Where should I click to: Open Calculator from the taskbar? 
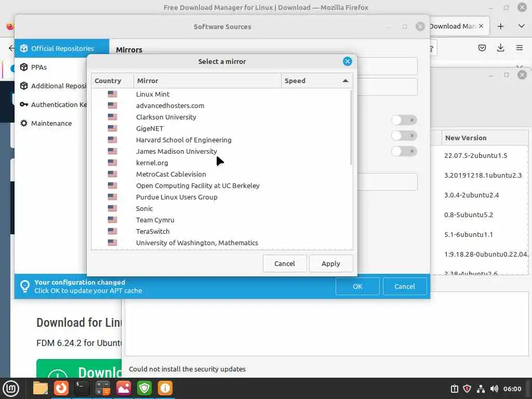[x=103, y=388]
